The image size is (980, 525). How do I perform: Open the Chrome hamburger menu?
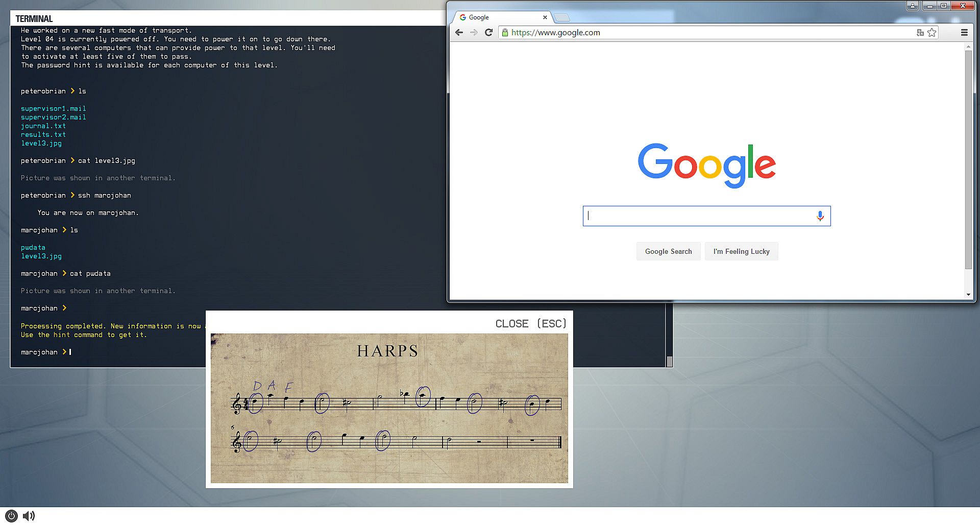coord(964,32)
